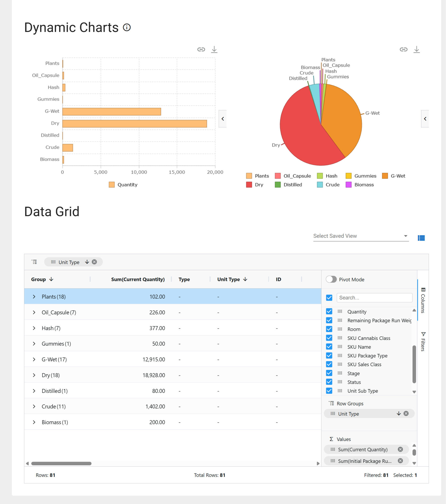Open the Dynamic Charts info icon
The height and width of the screenshot is (504, 446).
pos(127,27)
